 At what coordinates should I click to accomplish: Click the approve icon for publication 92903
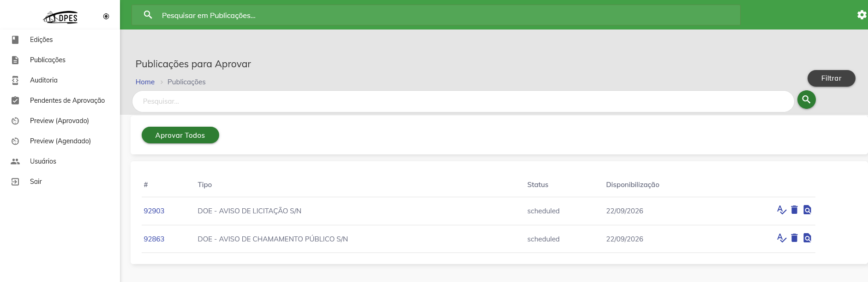(781, 210)
